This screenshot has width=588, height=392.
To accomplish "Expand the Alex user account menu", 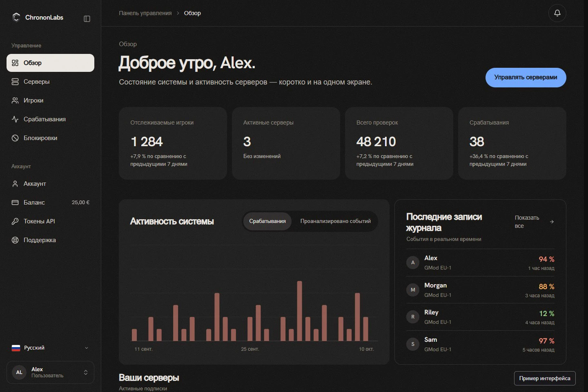I will [50, 372].
